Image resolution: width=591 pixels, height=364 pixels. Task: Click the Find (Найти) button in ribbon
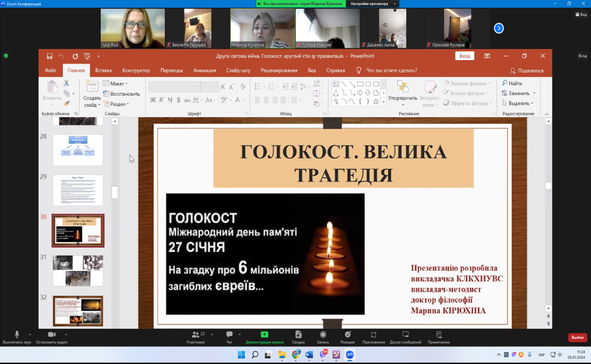(x=512, y=83)
